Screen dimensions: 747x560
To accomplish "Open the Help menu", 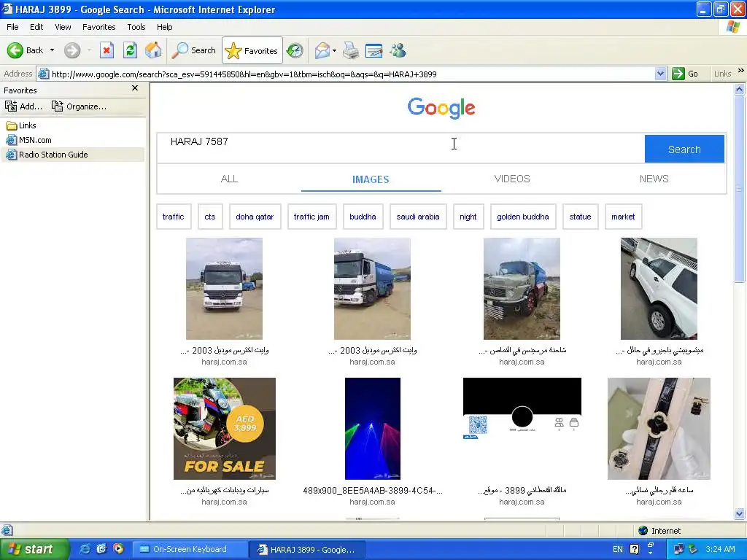I will (164, 27).
